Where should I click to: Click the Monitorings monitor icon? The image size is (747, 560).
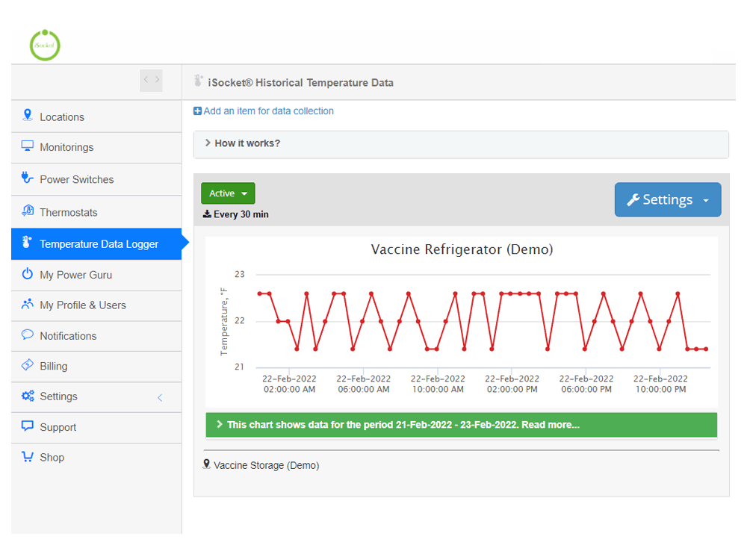28,146
